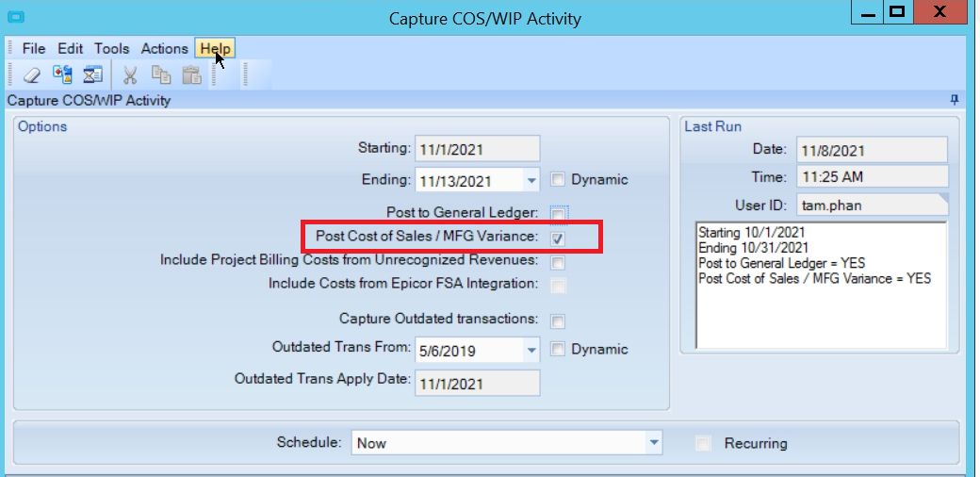Screen dimensions: 980x477
Task: Open the Actions menu
Action: (x=164, y=48)
